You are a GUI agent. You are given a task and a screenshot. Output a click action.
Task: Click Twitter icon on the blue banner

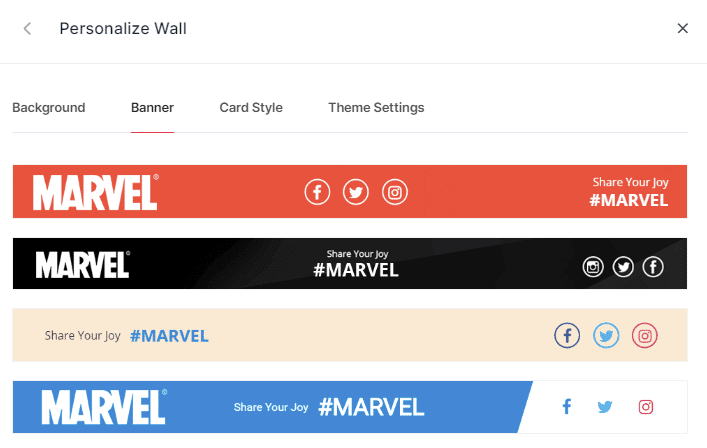(x=605, y=407)
